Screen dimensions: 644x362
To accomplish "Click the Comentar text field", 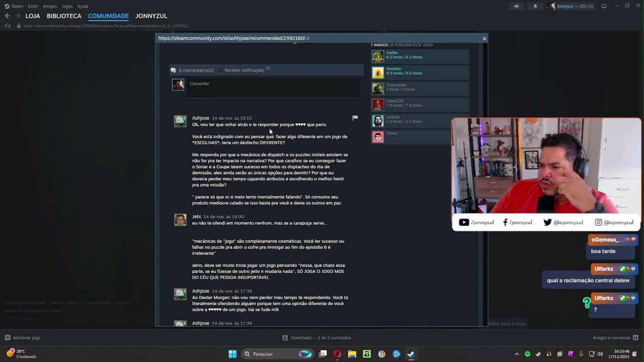I will pyautogui.click(x=274, y=88).
